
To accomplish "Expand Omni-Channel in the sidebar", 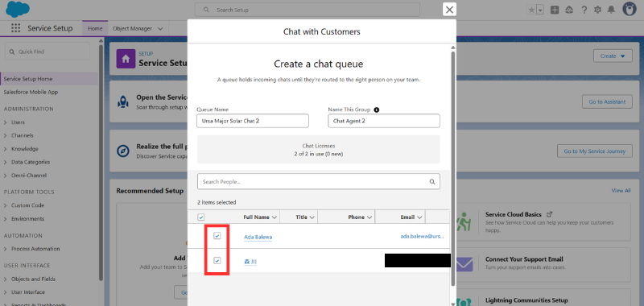I will tap(25, 176).
